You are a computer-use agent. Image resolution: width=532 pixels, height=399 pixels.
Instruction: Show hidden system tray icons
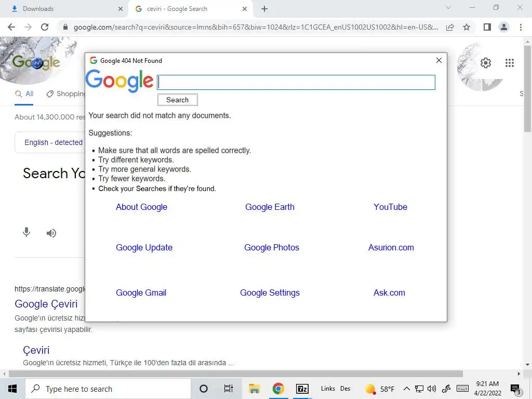coord(406,389)
